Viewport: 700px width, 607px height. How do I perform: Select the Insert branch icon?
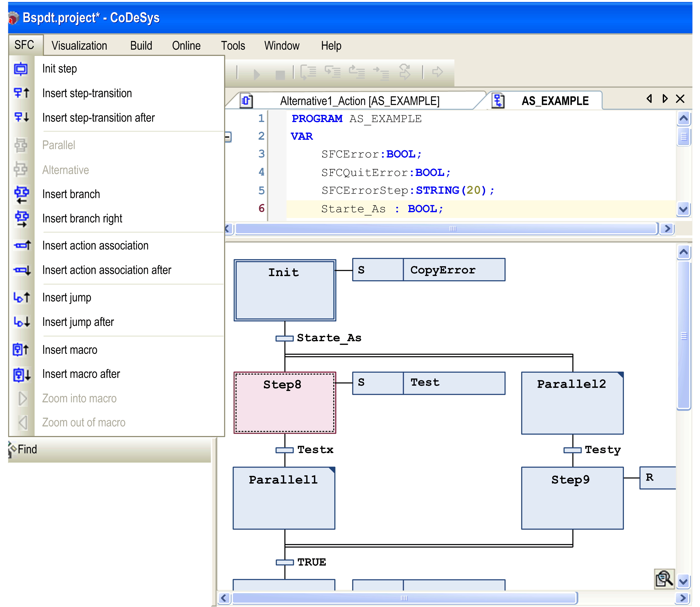click(x=22, y=194)
